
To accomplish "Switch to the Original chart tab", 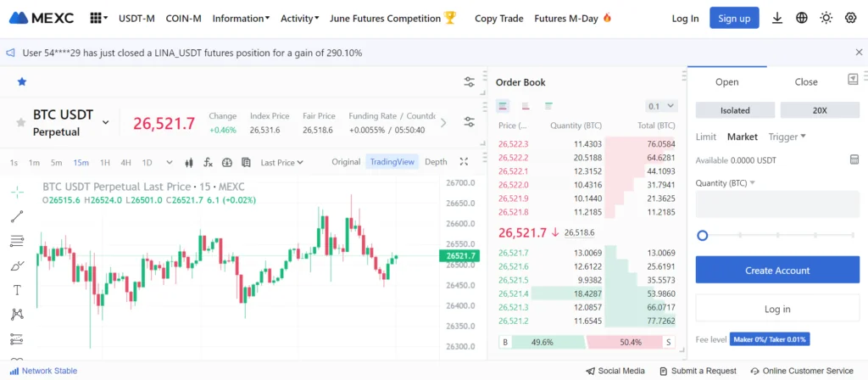I will [346, 162].
